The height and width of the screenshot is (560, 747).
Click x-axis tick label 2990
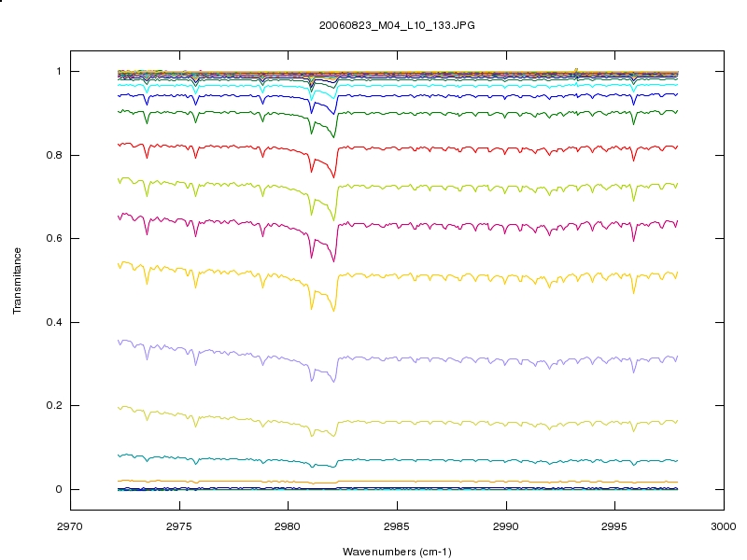point(505,526)
